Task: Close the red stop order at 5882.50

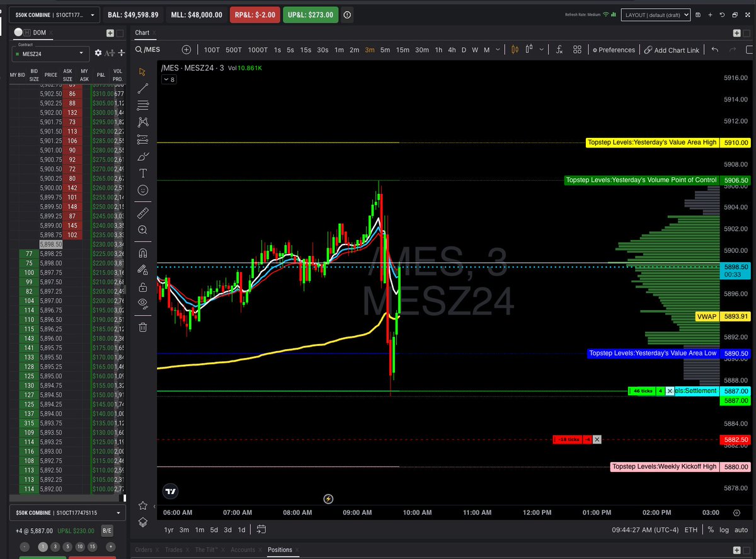Action: [597, 439]
